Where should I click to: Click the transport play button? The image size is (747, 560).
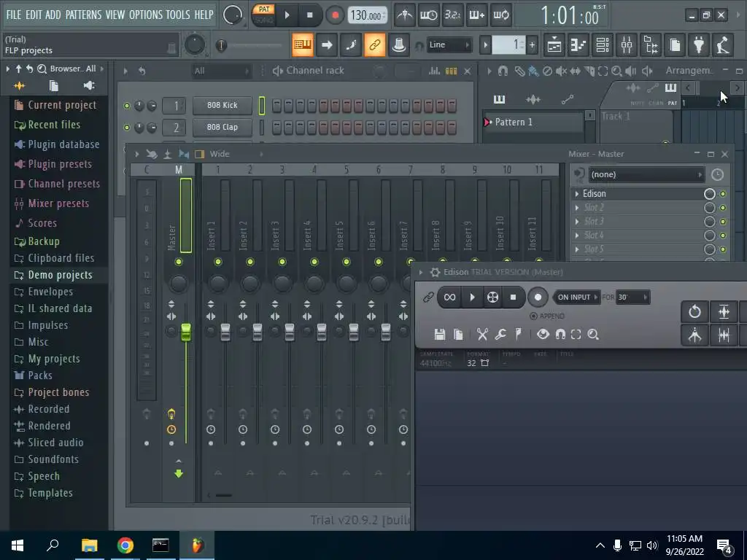[x=287, y=15]
